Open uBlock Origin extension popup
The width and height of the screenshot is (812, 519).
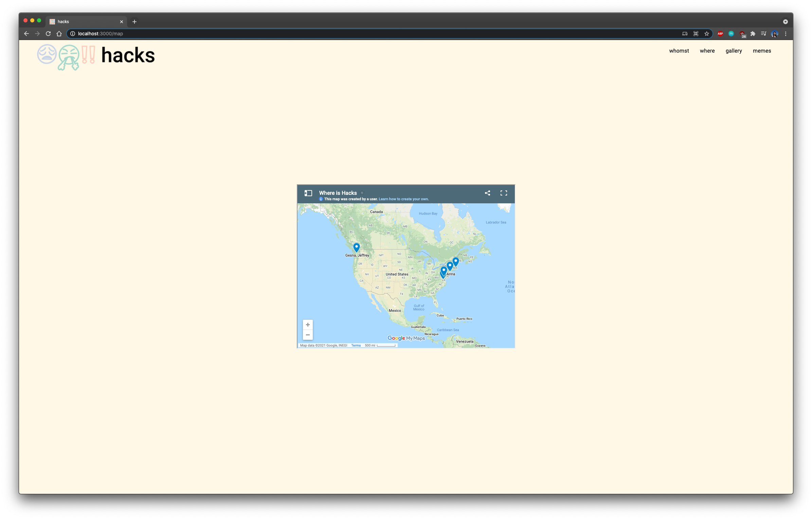click(742, 34)
